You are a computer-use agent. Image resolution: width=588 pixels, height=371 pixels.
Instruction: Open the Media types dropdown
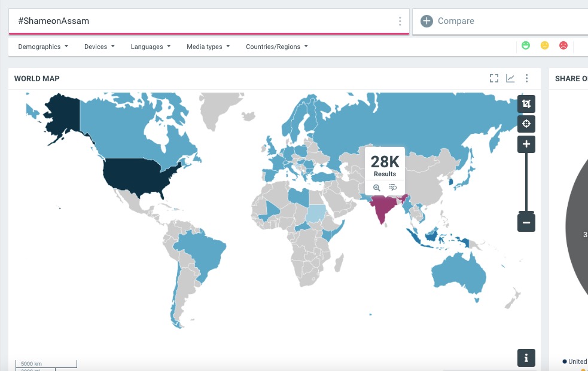coord(208,47)
